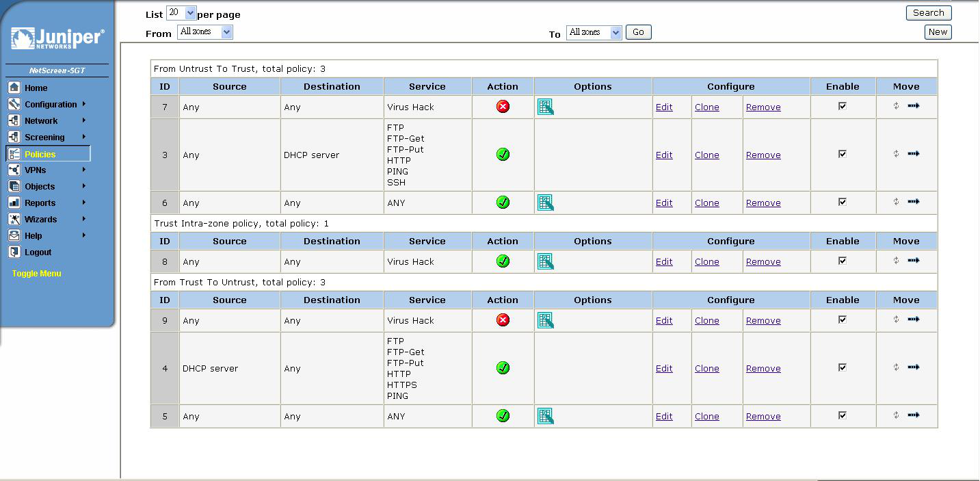The width and height of the screenshot is (980, 481).
Task: Toggle the Enable checkbox for policy 5
Action: click(843, 415)
